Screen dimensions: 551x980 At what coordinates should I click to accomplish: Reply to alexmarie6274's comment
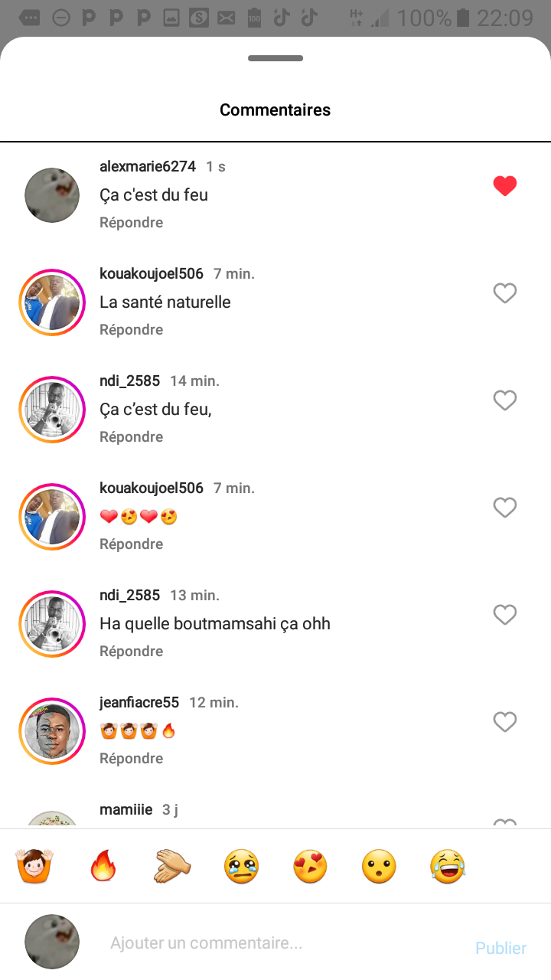[131, 223]
